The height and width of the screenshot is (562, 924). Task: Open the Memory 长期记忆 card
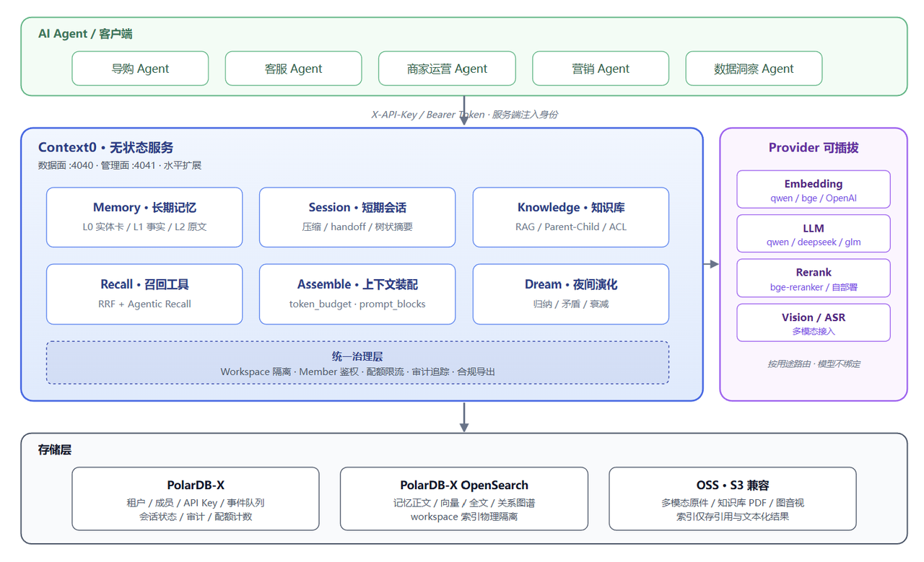(x=144, y=217)
